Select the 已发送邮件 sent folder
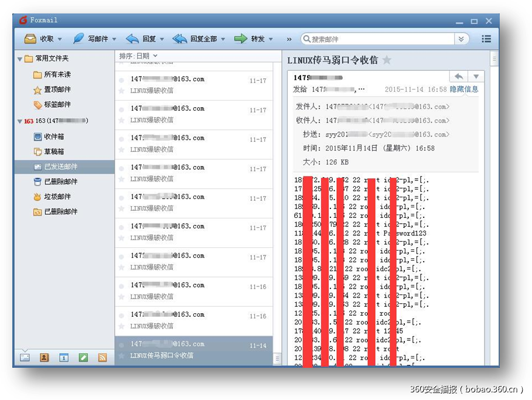532x400 pixels. 61,167
